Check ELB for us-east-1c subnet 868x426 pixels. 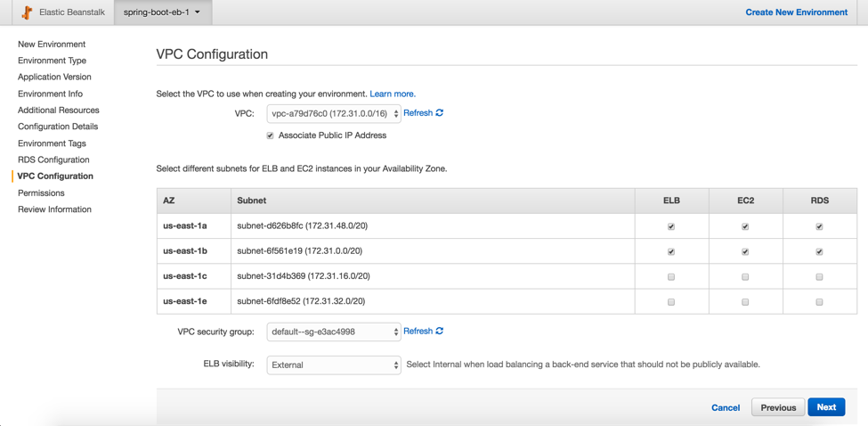671,277
